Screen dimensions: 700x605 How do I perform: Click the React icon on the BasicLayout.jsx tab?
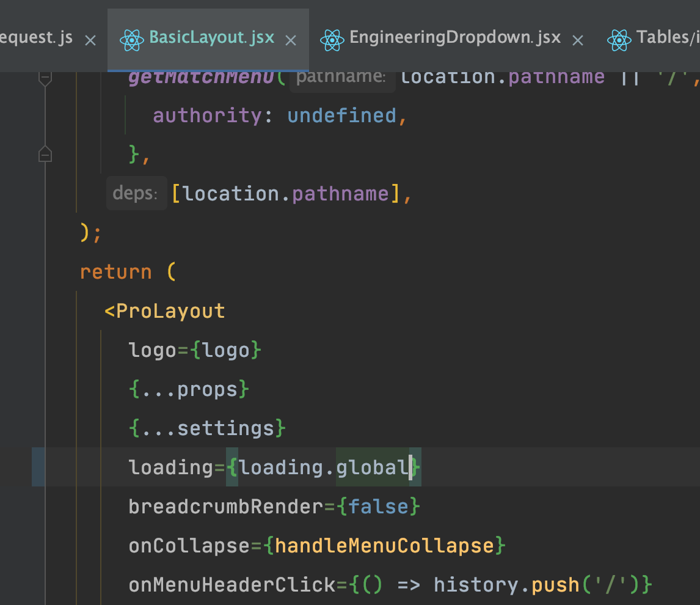tap(133, 37)
